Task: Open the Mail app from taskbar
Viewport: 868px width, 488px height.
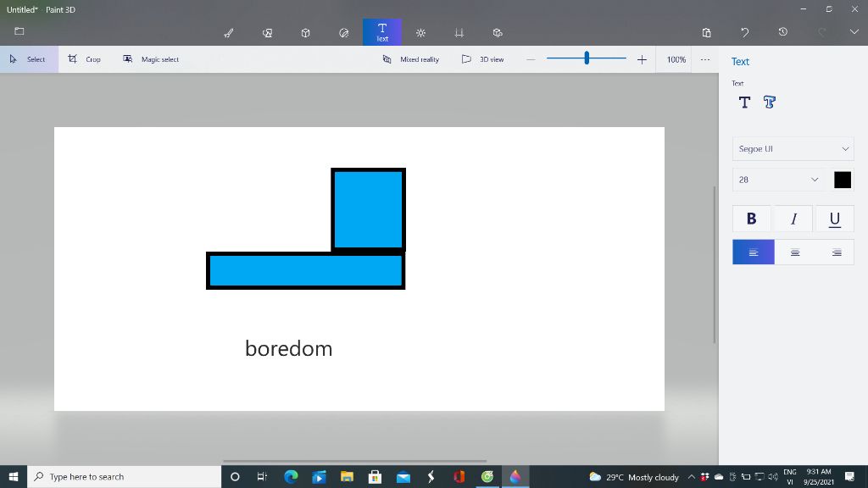Action: pos(403,476)
